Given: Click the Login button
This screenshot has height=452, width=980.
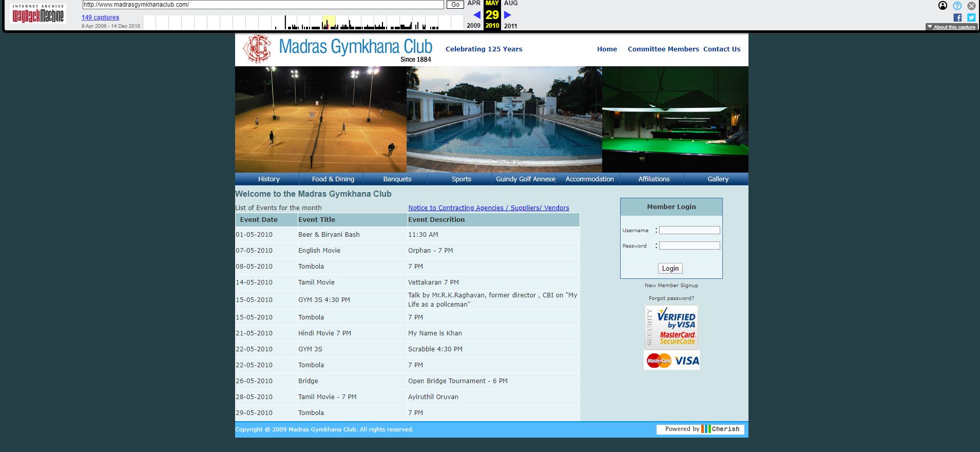Looking at the screenshot, I should coord(670,268).
